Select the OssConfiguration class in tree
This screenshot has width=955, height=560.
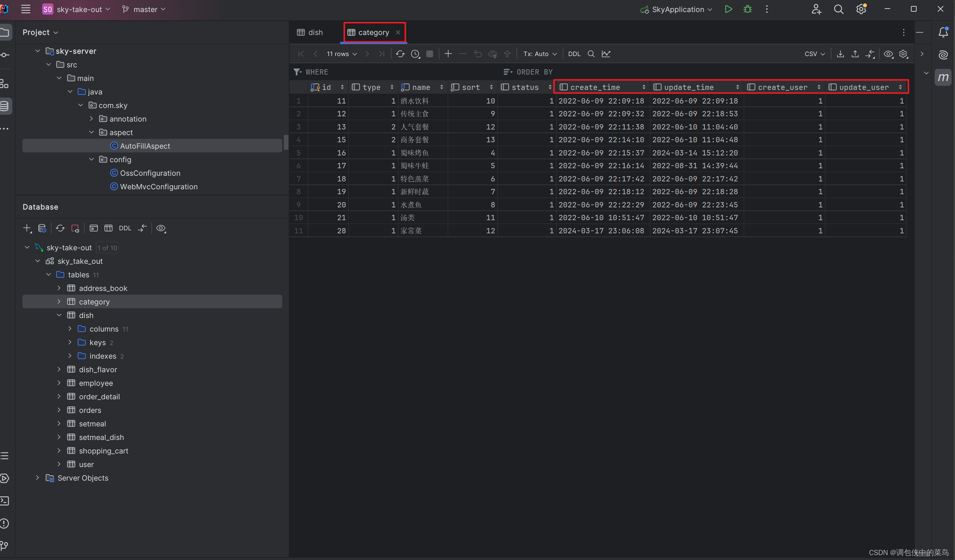coord(150,173)
